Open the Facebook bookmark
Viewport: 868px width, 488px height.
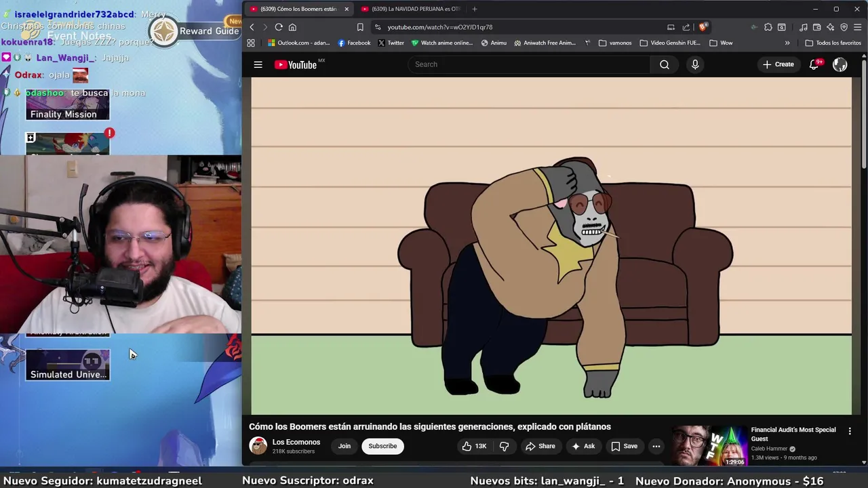(x=354, y=43)
